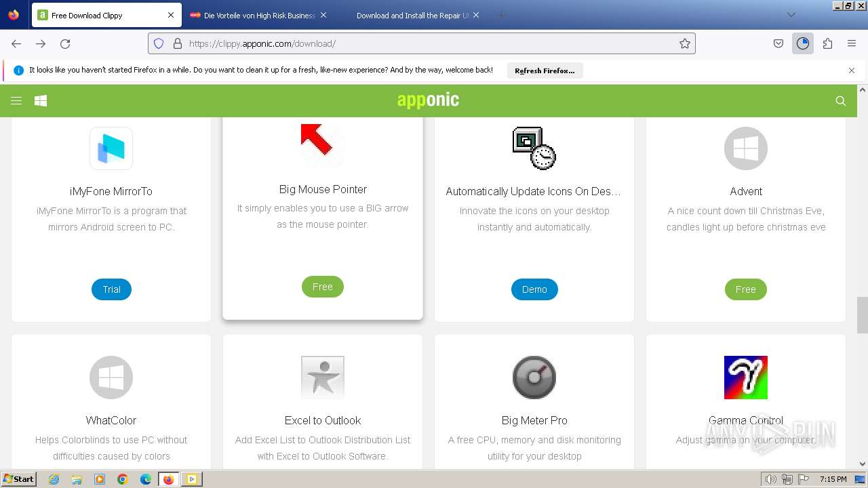Close the Free Download Clippy tab
Screen dimensions: 868x488
tap(171, 15)
